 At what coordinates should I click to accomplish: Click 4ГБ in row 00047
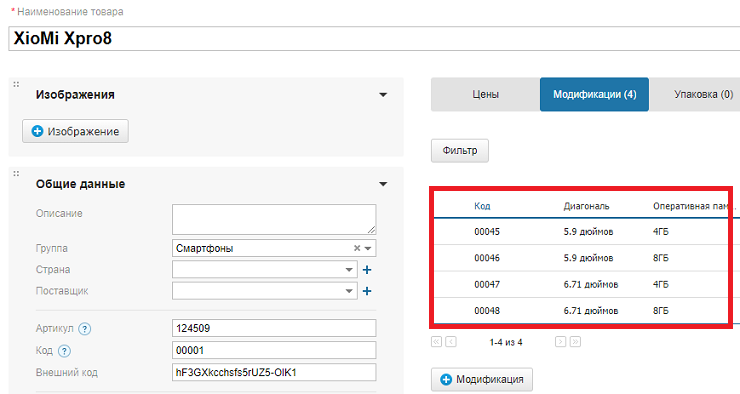[x=661, y=285]
